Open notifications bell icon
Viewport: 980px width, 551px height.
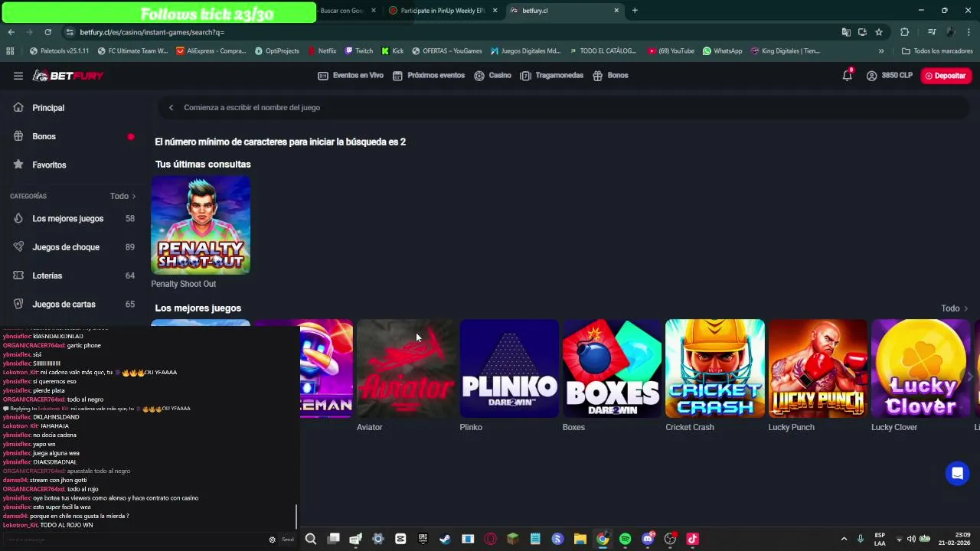(847, 76)
